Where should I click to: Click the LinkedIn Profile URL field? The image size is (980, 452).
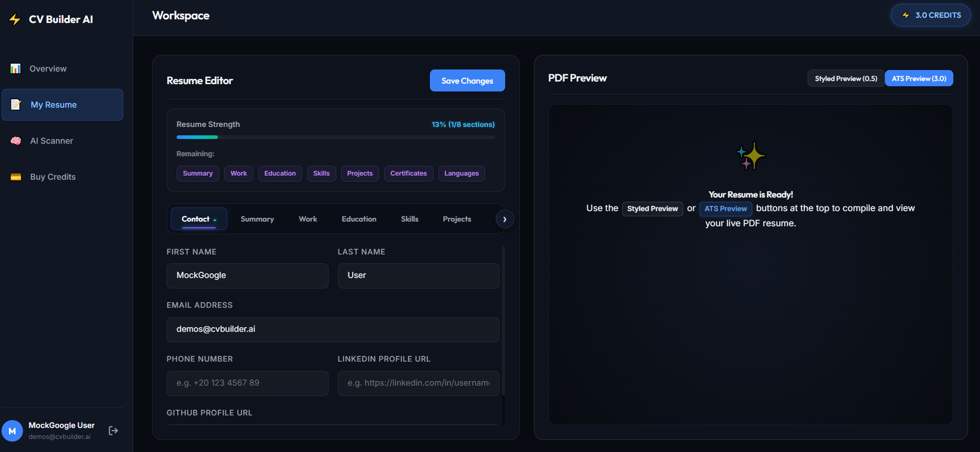click(418, 383)
